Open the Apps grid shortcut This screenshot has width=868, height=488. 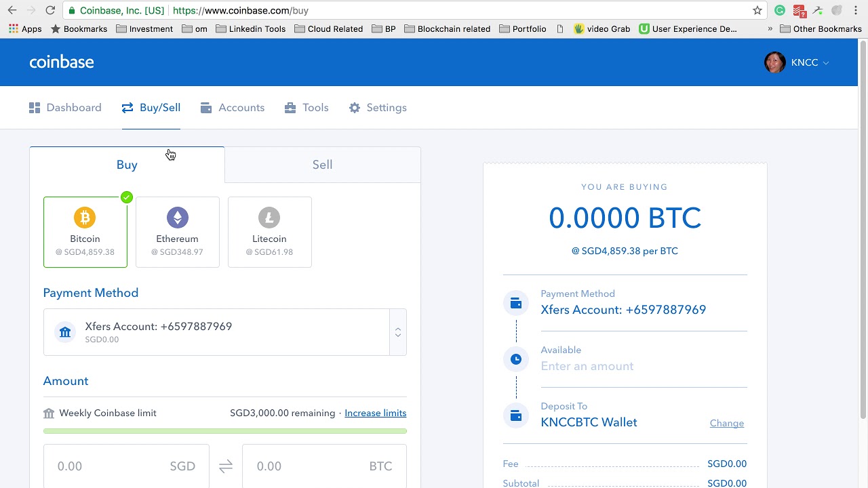(25, 29)
